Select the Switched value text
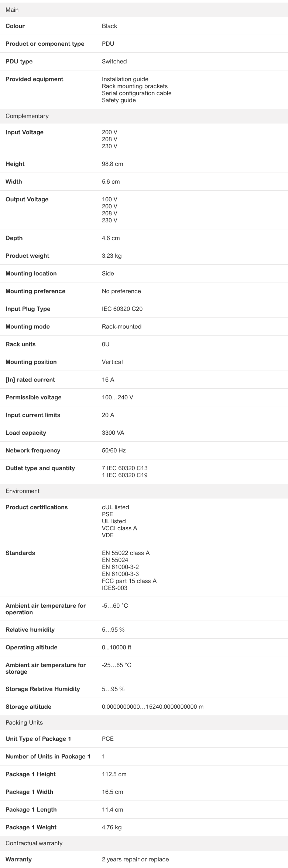The image size is (288, 868). 114,62
